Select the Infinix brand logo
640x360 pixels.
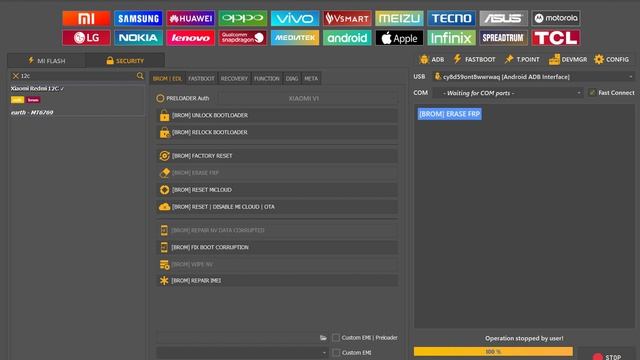(x=451, y=38)
